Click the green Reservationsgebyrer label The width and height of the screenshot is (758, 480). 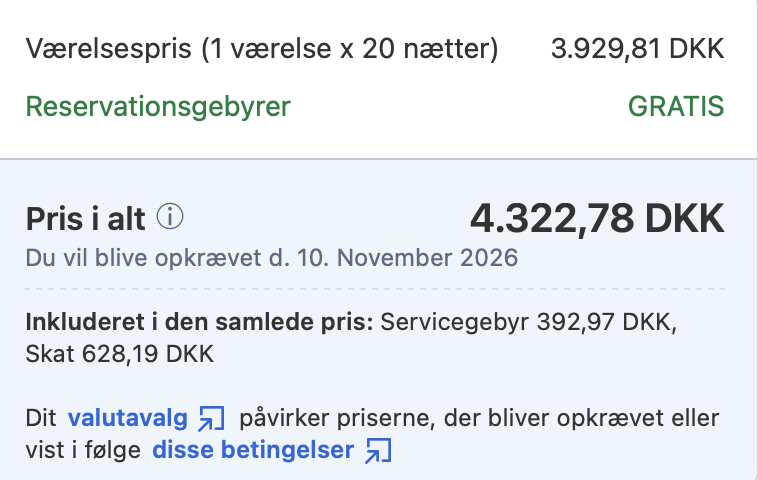[158, 107]
